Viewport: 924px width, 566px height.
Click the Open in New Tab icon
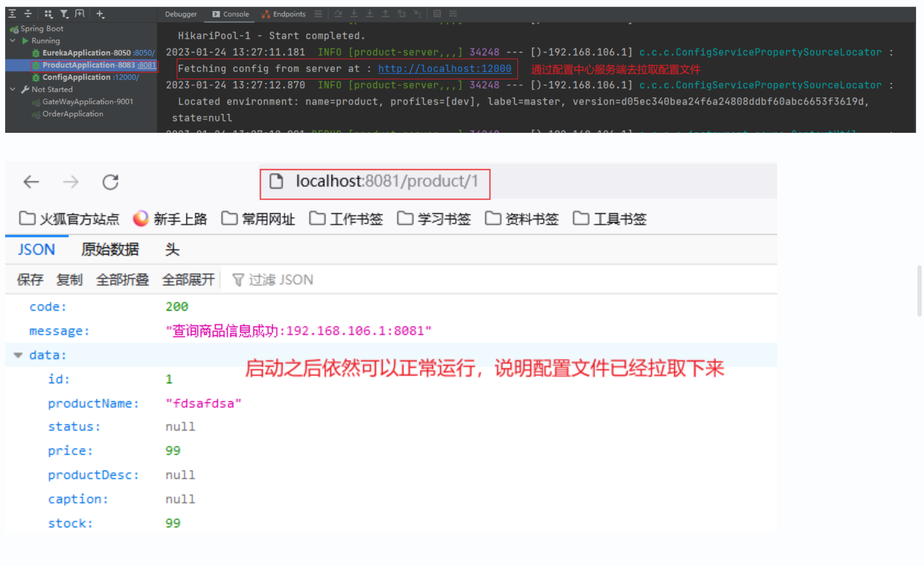point(80,14)
